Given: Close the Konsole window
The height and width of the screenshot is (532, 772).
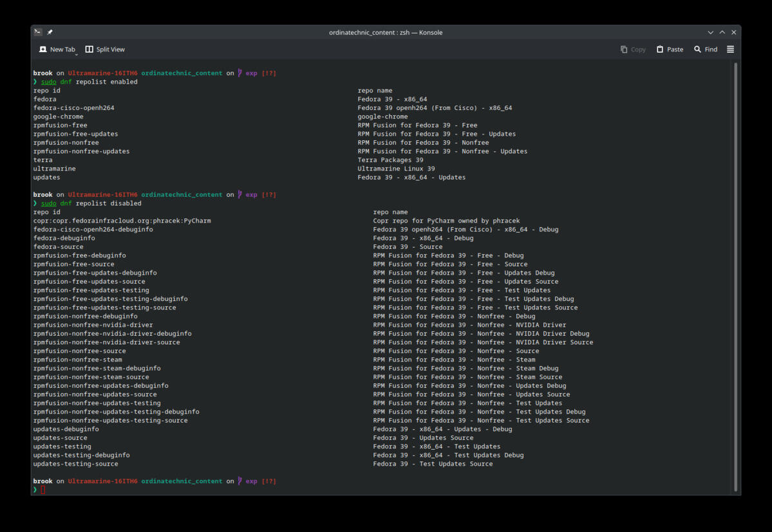Looking at the screenshot, I should [x=733, y=32].
